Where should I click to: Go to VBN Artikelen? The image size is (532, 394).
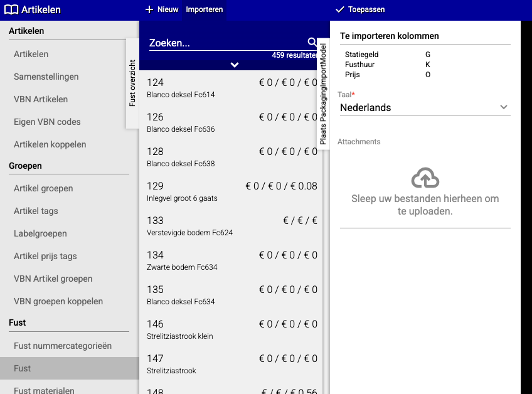(41, 99)
